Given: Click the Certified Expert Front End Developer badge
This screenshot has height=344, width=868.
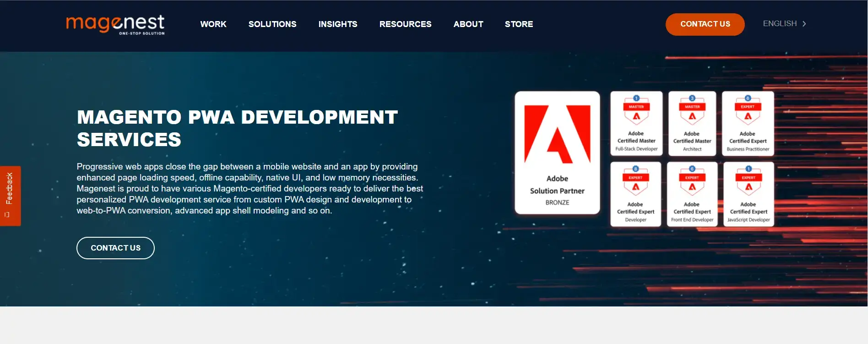Looking at the screenshot, I should coord(692,194).
